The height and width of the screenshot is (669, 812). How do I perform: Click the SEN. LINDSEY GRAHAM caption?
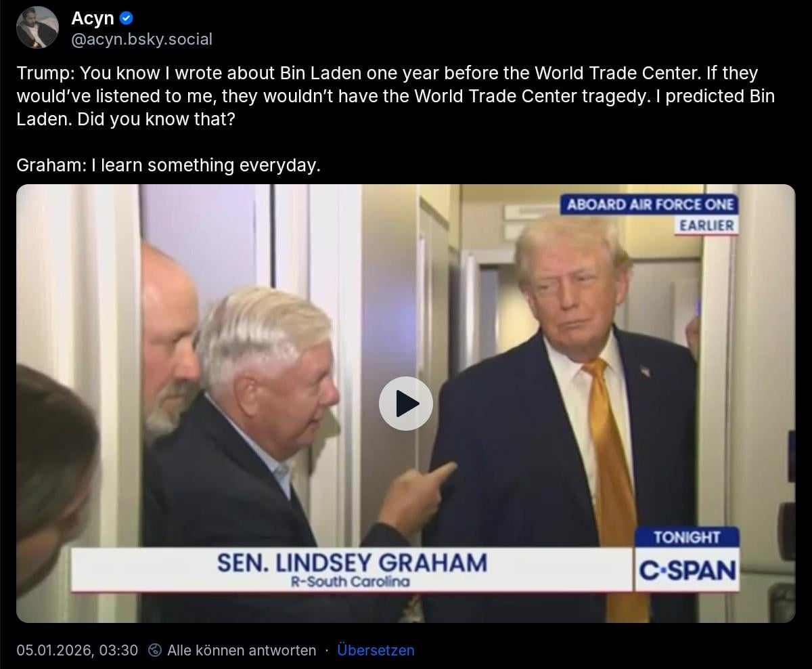pos(352,562)
